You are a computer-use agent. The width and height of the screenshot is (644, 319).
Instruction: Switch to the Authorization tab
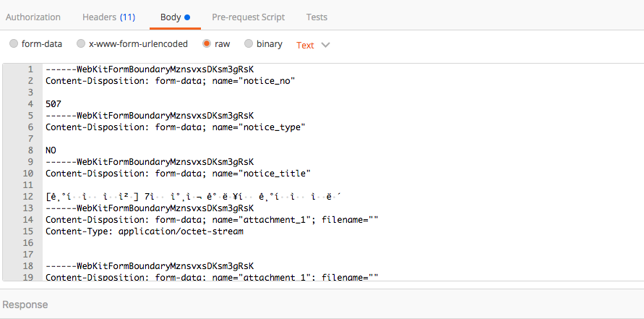[33, 17]
